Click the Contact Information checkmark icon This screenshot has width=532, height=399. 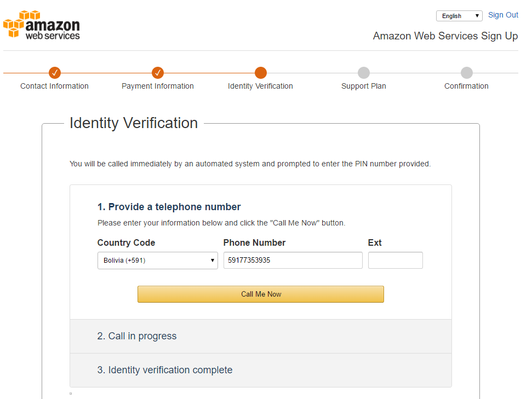pyautogui.click(x=54, y=72)
